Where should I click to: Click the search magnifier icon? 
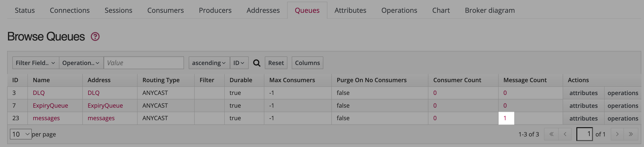tap(257, 63)
